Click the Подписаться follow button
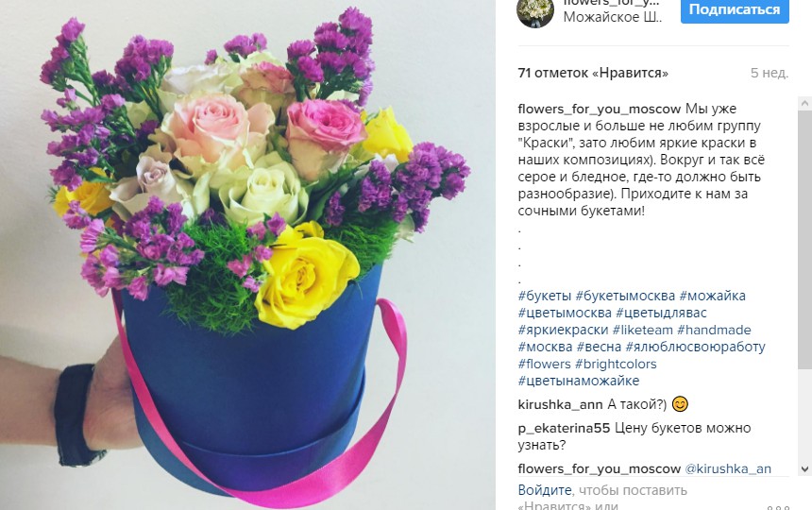This screenshot has height=510, width=812. [x=735, y=9]
